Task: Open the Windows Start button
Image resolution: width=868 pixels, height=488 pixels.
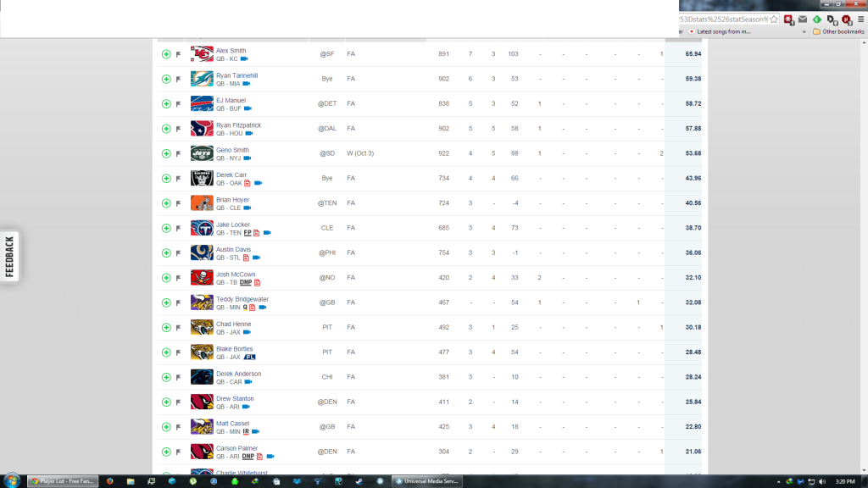Action: click(12, 481)
